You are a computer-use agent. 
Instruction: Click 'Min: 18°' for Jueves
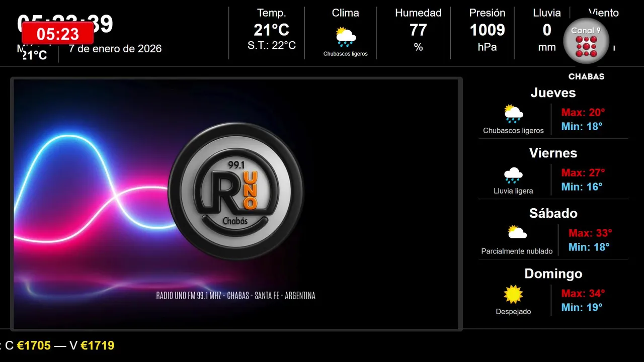(582, 126)
